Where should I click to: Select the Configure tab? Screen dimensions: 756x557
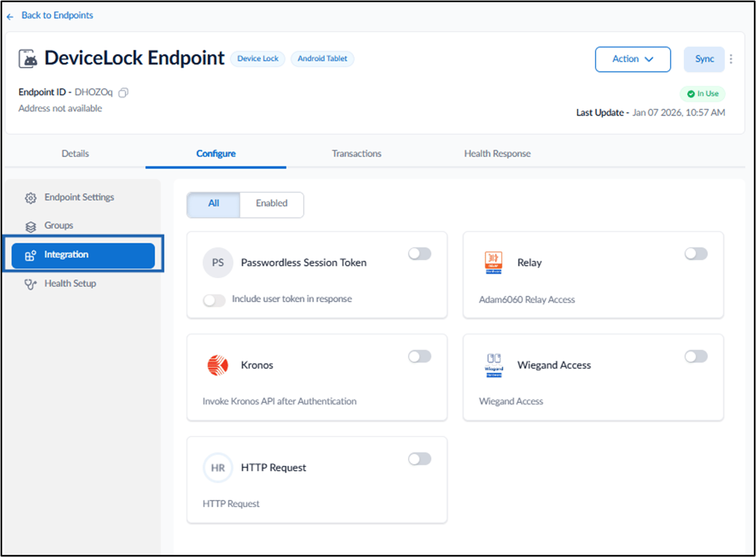pyautogui.click(x=216, y=154)
